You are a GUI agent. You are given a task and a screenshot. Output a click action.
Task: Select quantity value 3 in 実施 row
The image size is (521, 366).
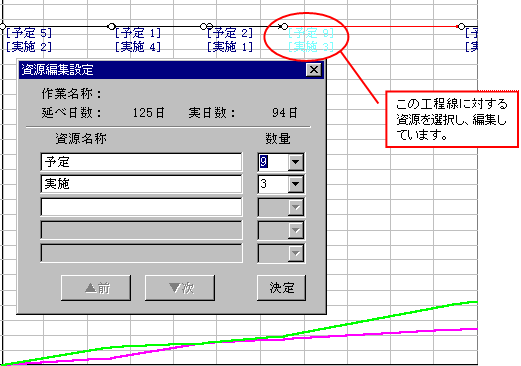[x=263, y=184]
